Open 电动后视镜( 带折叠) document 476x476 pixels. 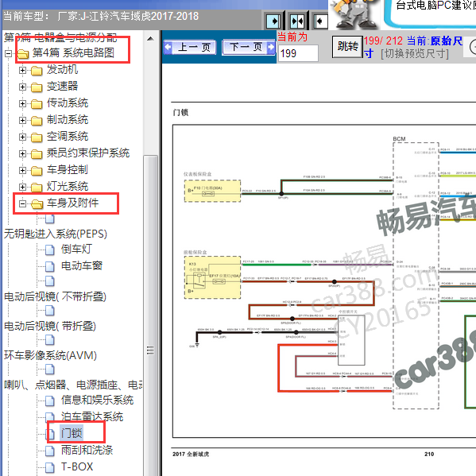50,326
